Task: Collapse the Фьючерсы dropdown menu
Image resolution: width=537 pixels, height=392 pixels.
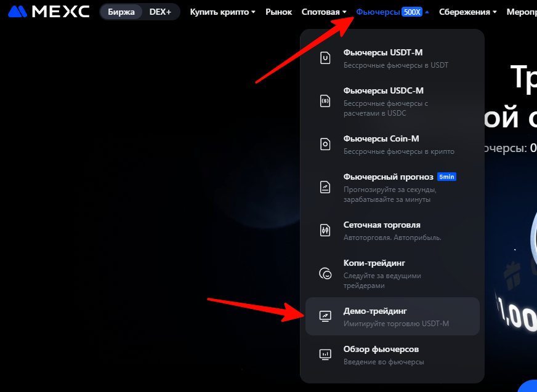Action: tap(392, 12)
